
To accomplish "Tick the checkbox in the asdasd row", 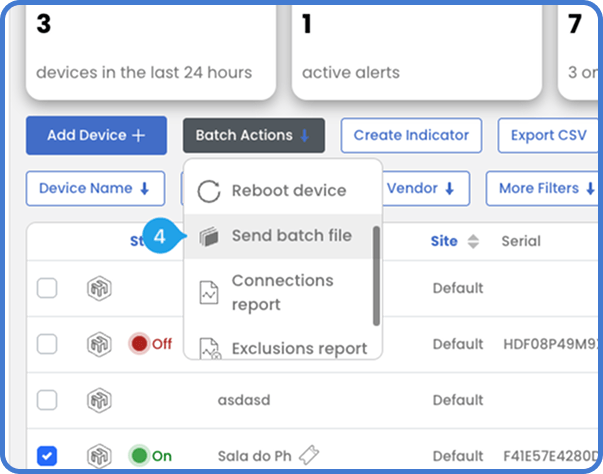I will tap(47, 400).
